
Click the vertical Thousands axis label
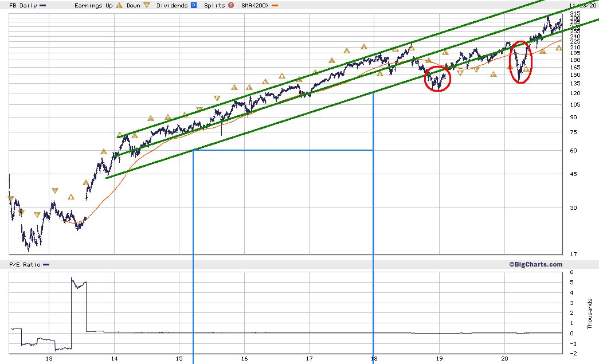[x=590, y=314]
